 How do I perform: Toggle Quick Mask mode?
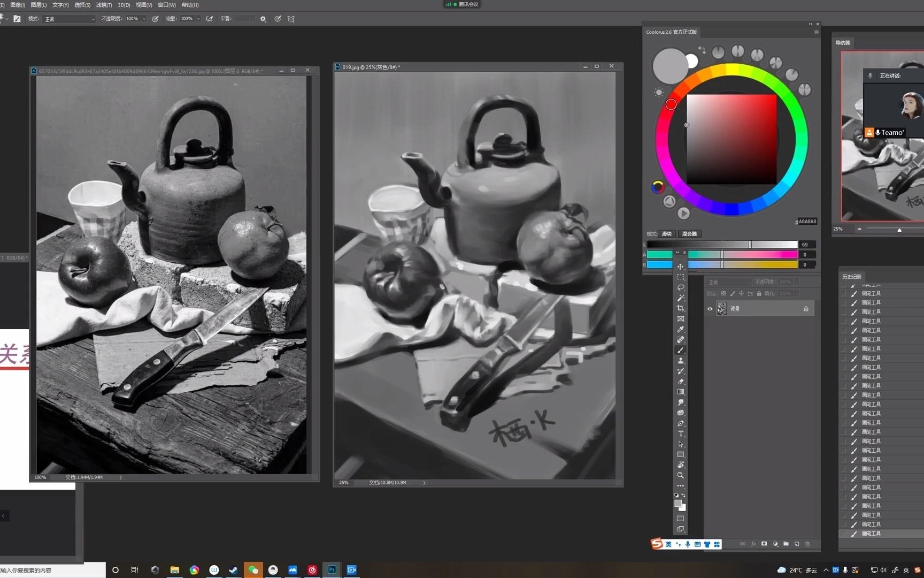point(680,518)
